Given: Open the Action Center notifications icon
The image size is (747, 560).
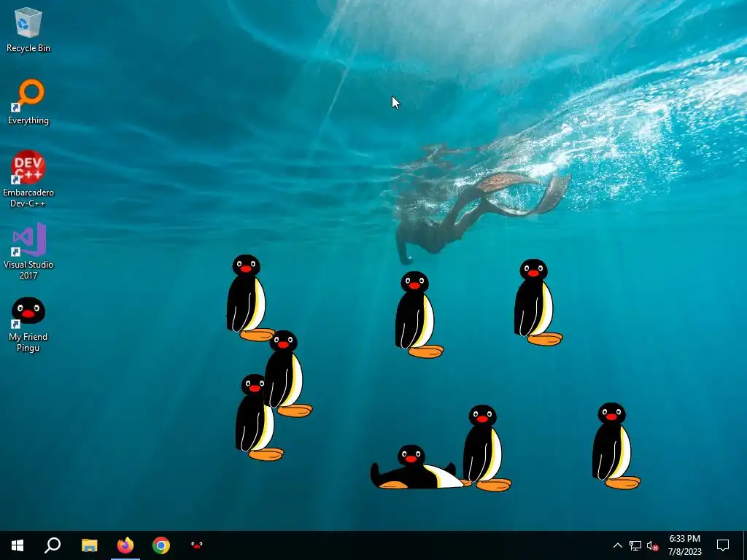Looking at the screenshot, I should (723, 545).
